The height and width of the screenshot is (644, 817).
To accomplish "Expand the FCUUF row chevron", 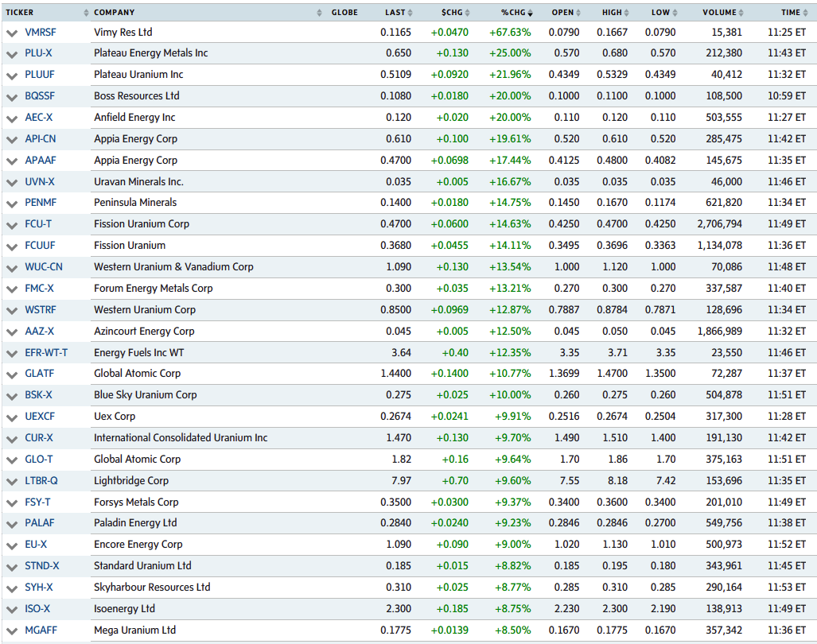I will (x=11, y=246).
